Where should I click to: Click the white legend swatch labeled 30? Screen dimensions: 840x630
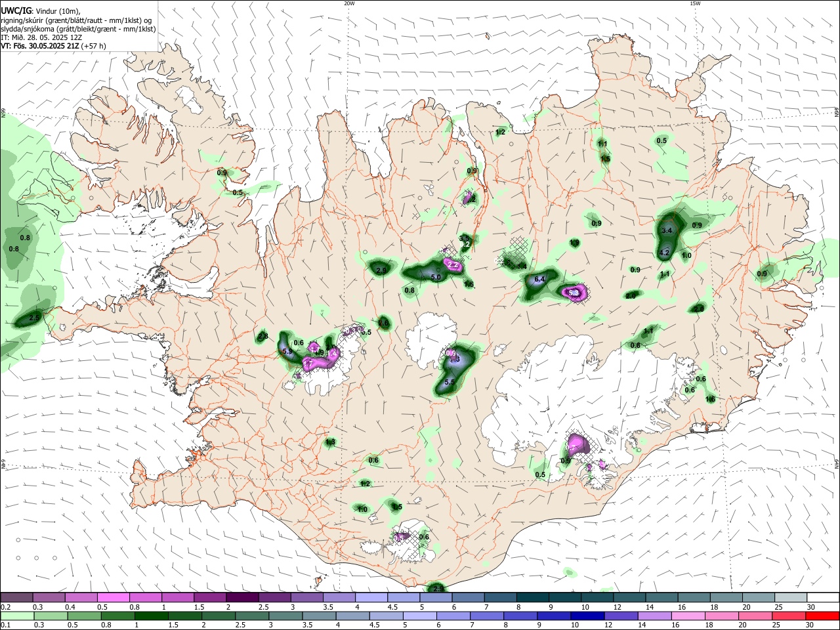coord(822,597)
